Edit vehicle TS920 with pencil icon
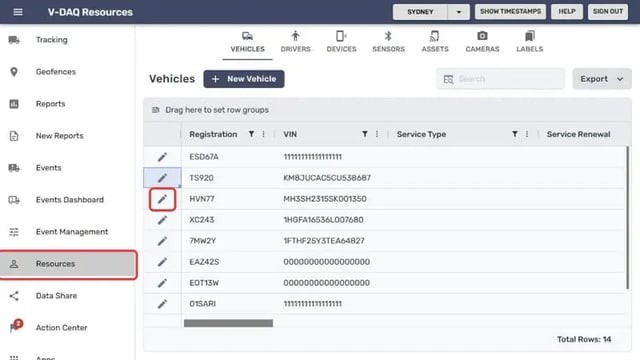 click(x=162, y=178)
